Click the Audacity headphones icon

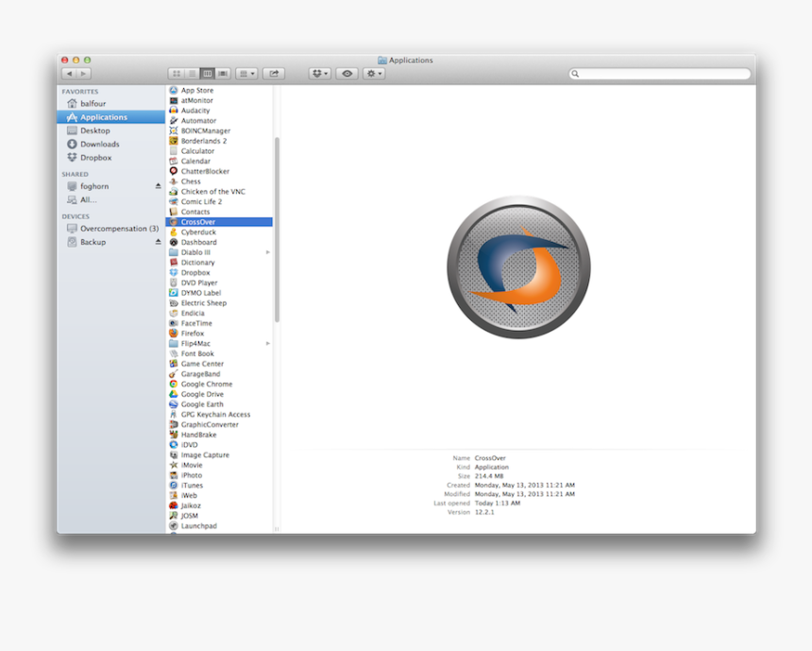(174, 111)
